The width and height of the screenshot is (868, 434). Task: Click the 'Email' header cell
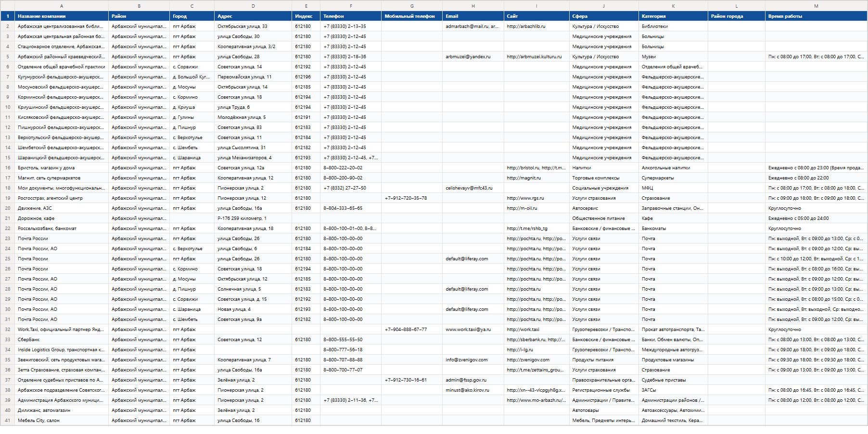pos(473,16)
